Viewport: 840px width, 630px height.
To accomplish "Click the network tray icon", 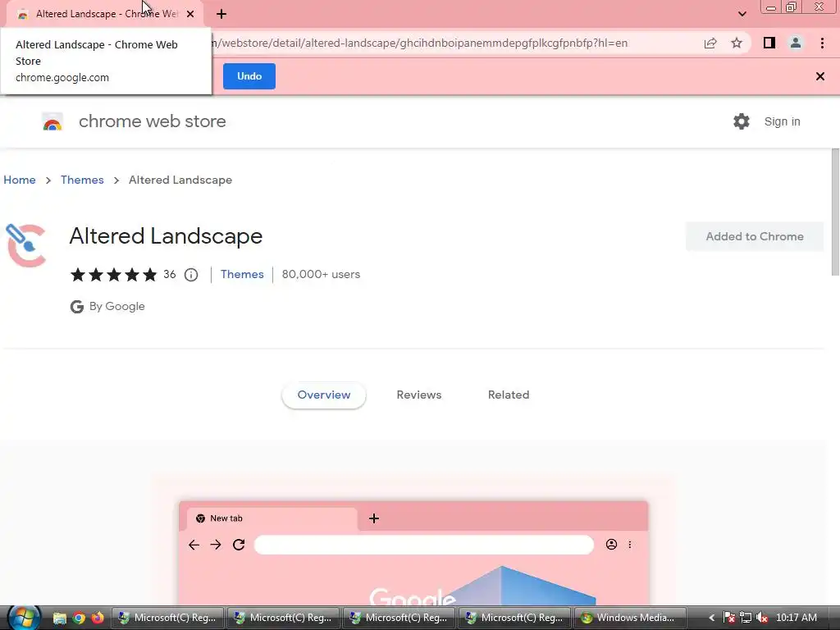I will [x=745, y=618].
